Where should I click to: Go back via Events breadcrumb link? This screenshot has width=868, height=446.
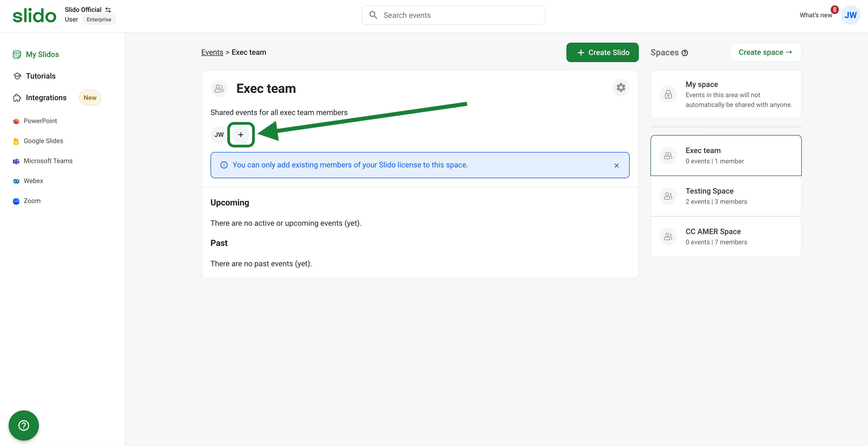(212, 52)
